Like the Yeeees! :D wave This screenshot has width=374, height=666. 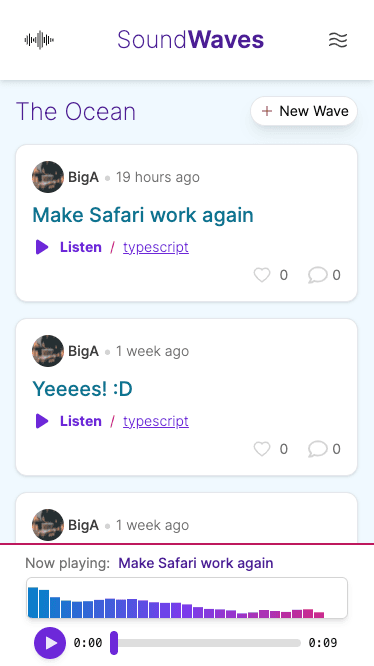pos(262,449)
